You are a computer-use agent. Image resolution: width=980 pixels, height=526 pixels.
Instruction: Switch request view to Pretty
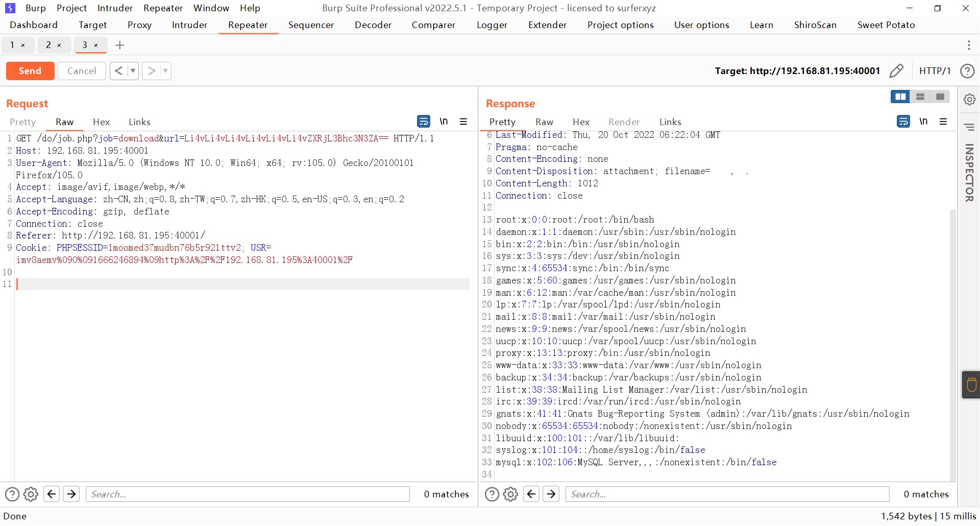(x=23, y=122)
